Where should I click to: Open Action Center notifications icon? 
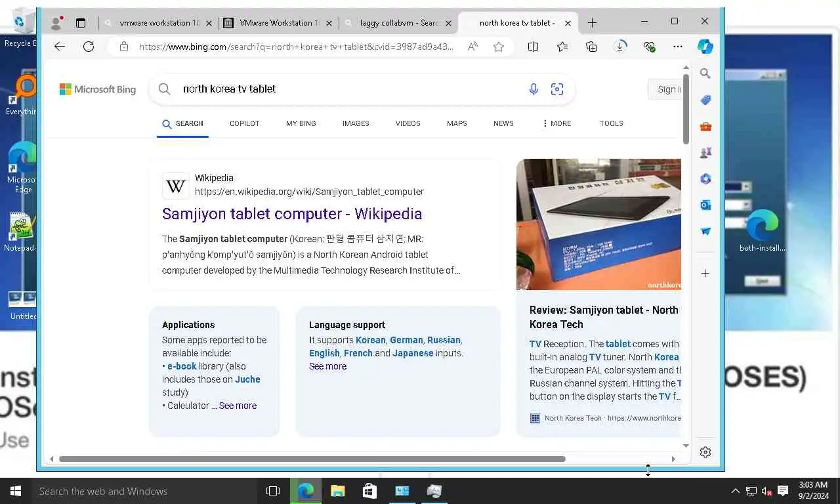[x=783, y=491]
